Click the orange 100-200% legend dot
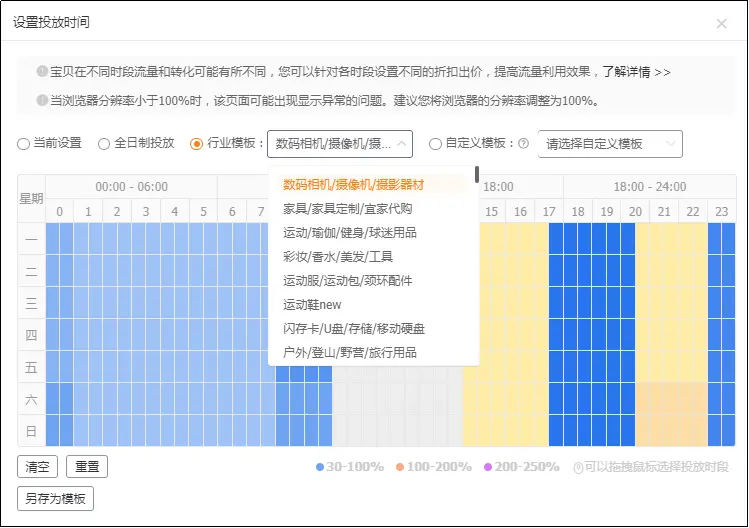Viewport: 749px width, 528px height. click(400, 467)
